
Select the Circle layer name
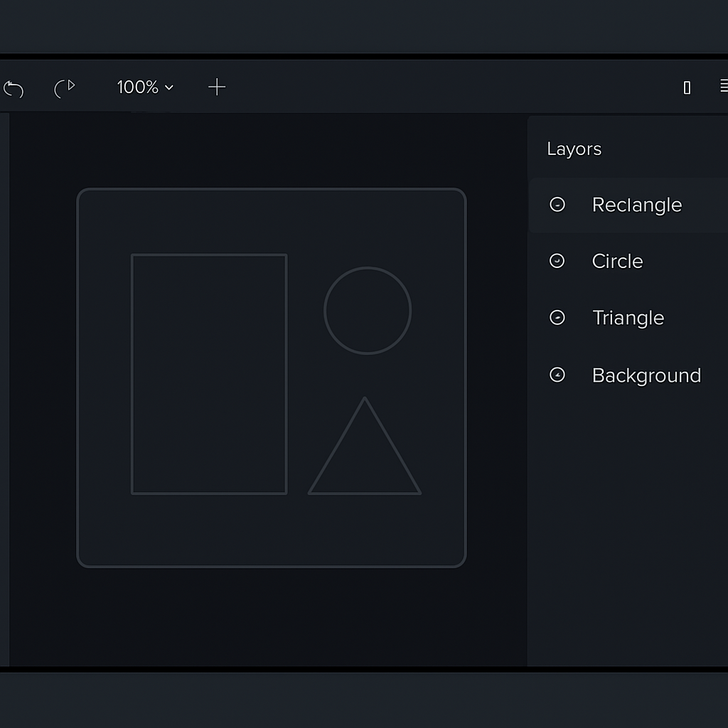point(618,262)
